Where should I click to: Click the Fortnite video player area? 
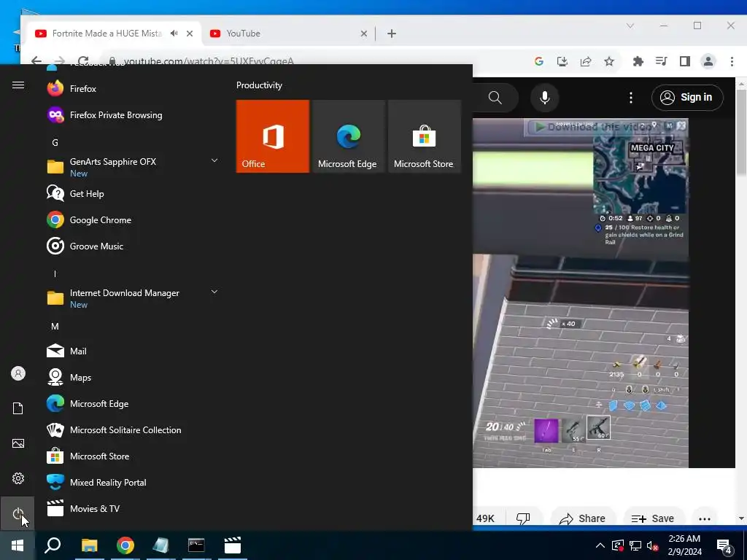pyautogui.click(x=580, y=293)
